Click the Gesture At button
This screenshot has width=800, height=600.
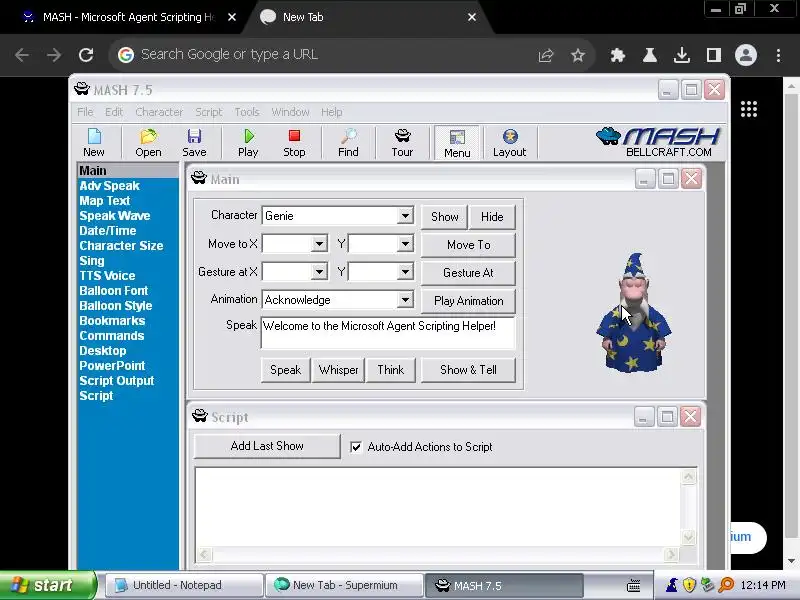(468, 273)
